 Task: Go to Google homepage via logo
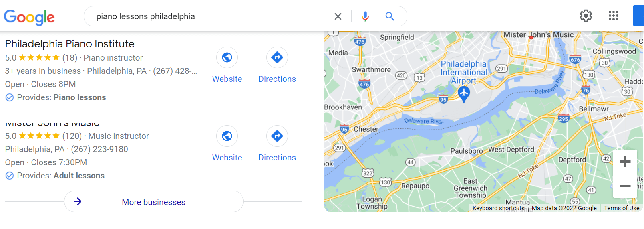[x=29, y=17]
